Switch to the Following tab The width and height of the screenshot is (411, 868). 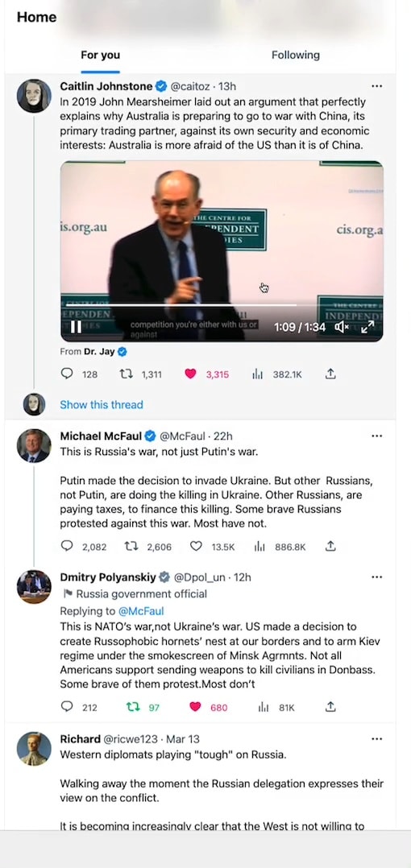point(295,55)
